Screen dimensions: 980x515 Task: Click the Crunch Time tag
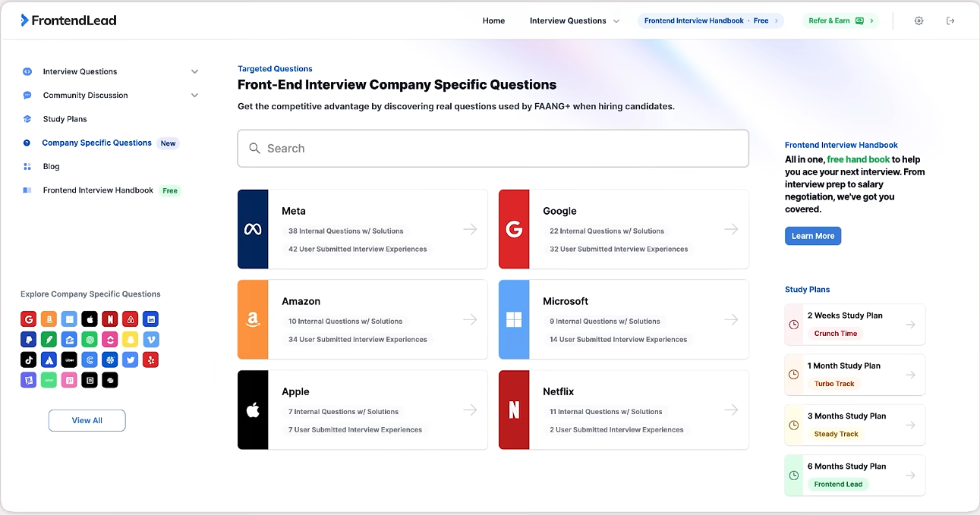tap(836, 334)
